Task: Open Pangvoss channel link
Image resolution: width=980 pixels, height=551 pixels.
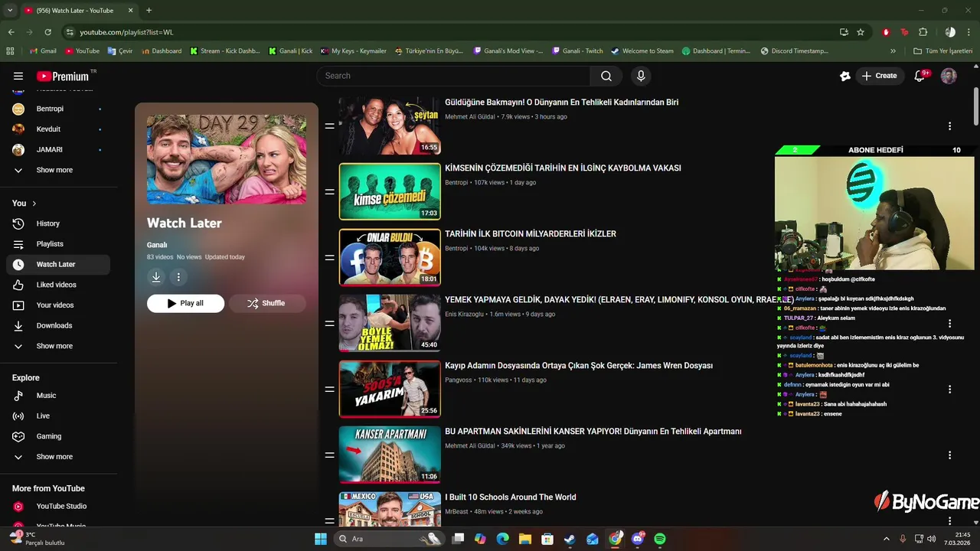Action: click(x=459, y=380)
